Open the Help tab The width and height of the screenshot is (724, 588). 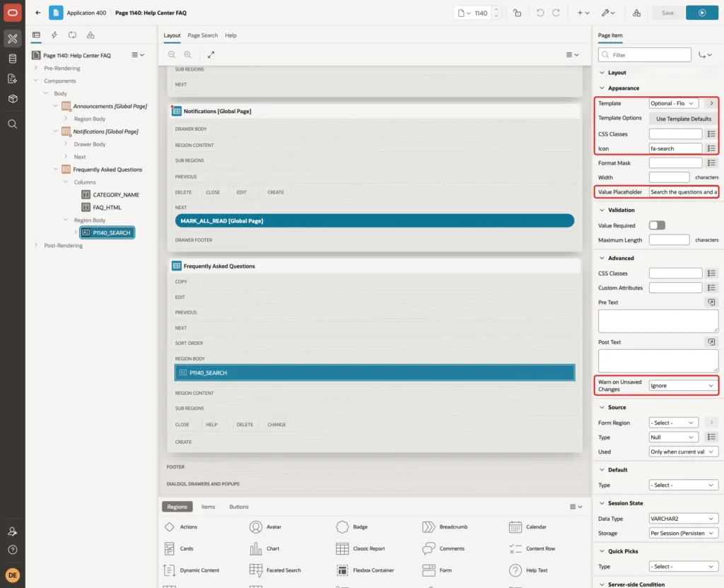click(230, 35)
